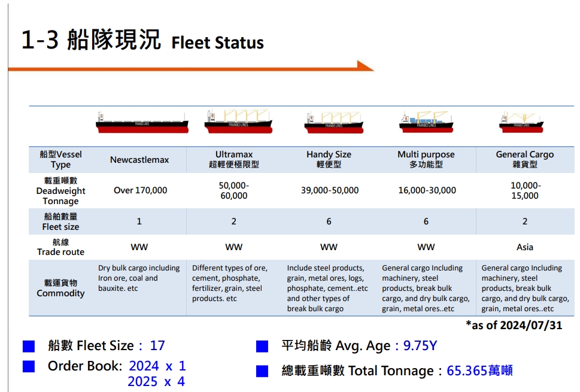Viewport: 580px width, 392px height.
Task: Click the Deadweight Tonnage row header
Action: click(60, 191)
